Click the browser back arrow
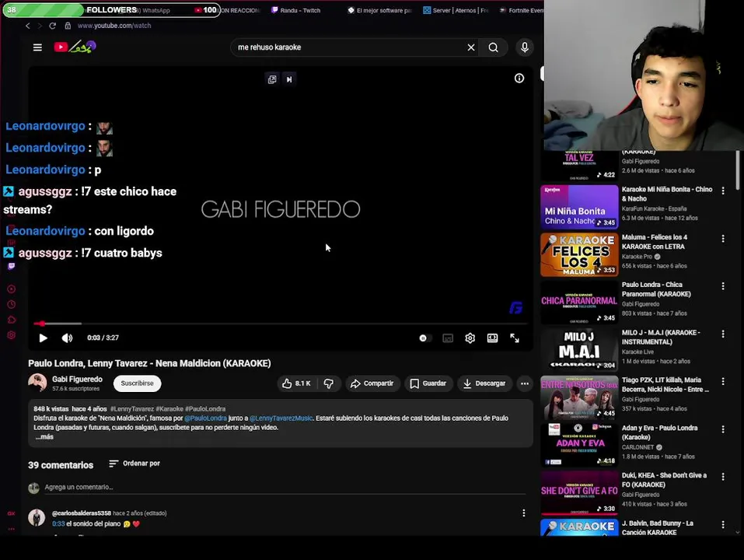 click(x=27, y=26)
